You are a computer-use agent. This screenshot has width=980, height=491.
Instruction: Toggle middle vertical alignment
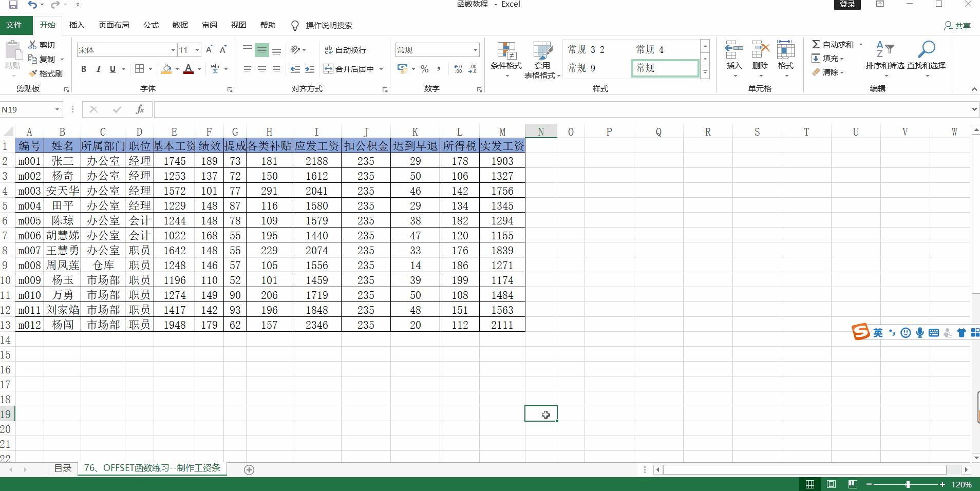click(x=262, y=50)
